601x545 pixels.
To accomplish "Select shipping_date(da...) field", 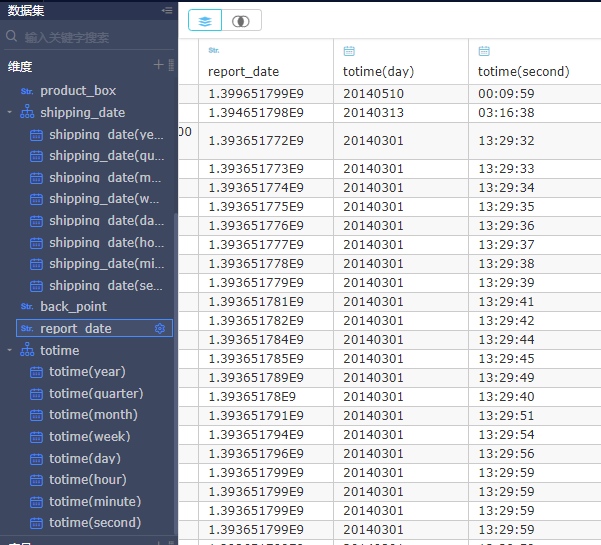I will pyautogui.click(x=107, y=221).
